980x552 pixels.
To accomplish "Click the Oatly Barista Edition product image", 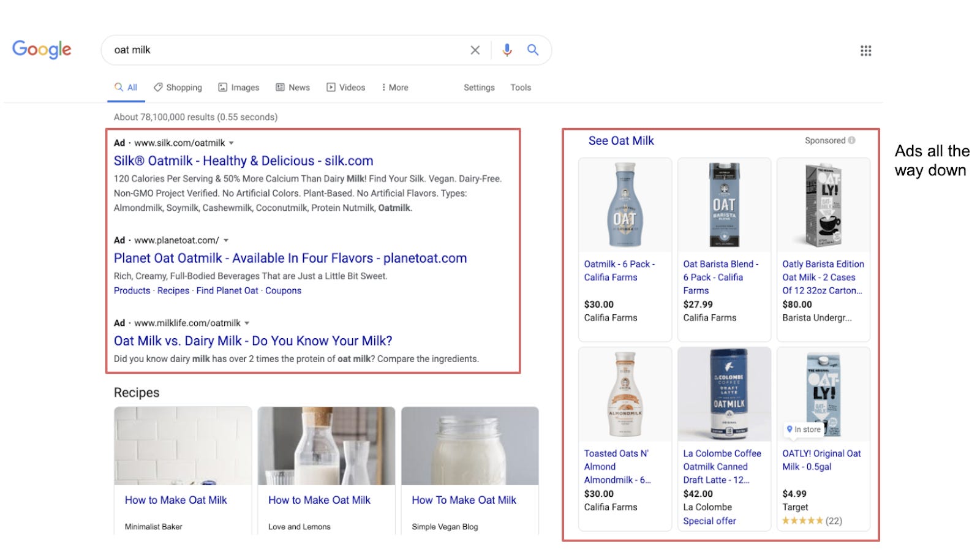I will click(x=823, y=205).
